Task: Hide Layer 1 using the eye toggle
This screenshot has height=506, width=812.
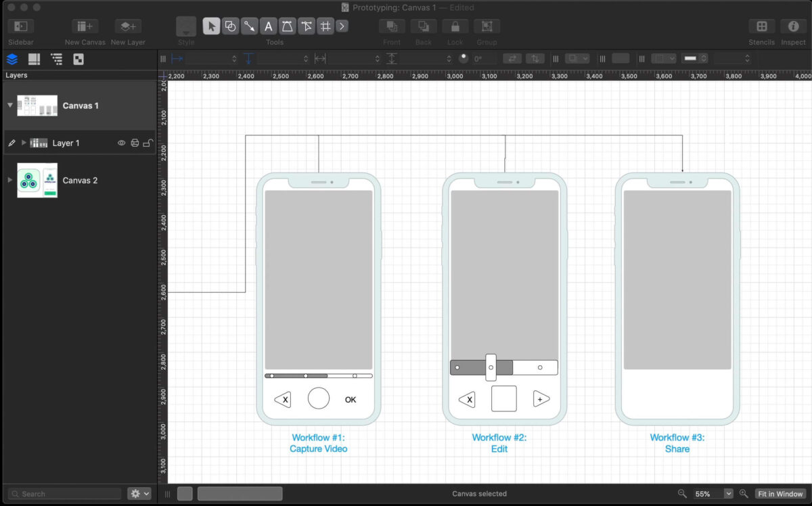Action: point(122,143)
